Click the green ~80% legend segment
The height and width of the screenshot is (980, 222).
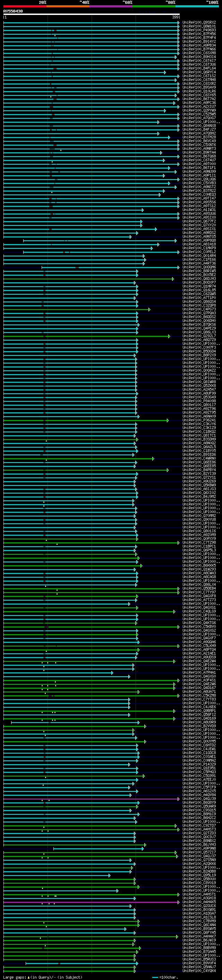154,6
